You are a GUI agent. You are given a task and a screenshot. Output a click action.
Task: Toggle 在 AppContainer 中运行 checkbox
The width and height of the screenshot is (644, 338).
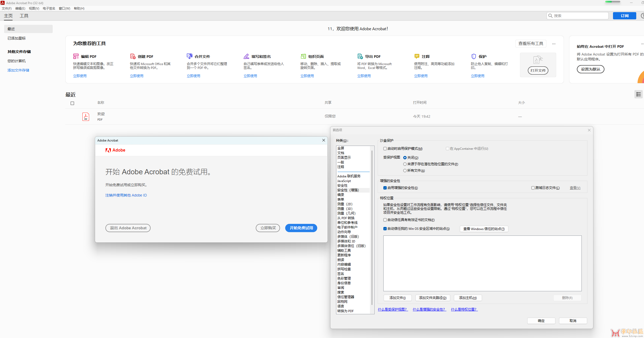[x=447, y=149]
